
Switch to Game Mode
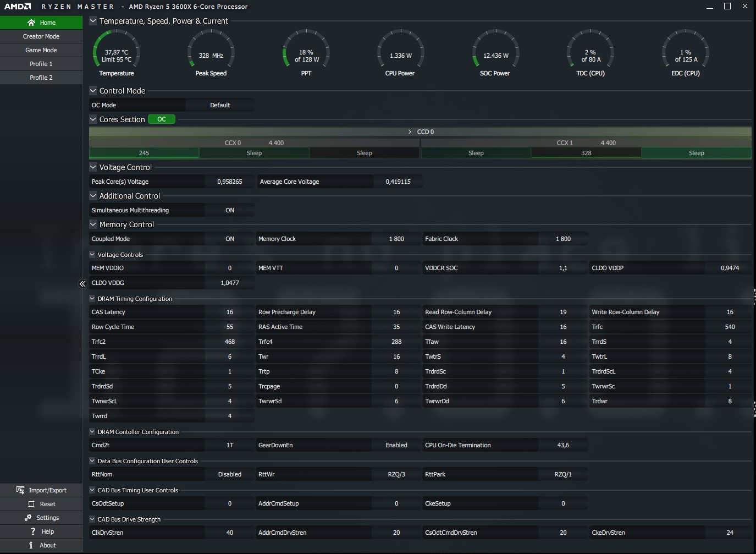[x=41, y=50]
